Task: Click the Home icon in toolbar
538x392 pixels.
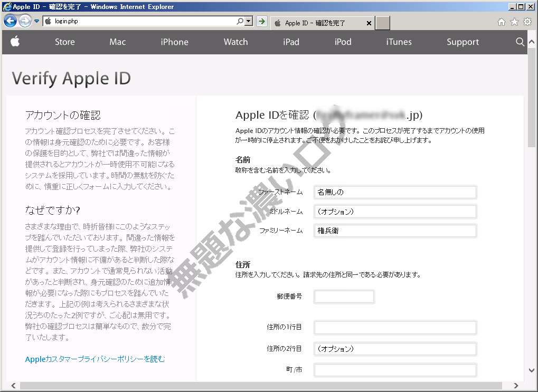Action: (x=501, y=22)
